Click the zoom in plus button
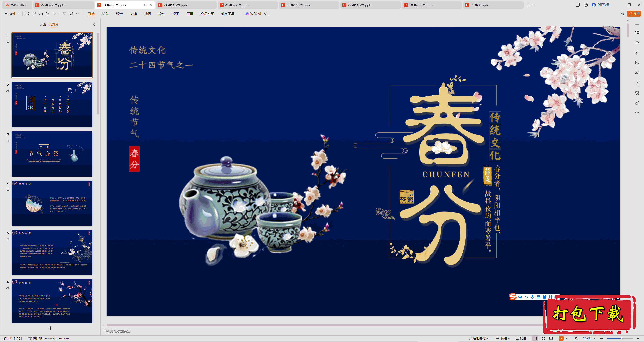The image size is (644, 342). point(638,338)
